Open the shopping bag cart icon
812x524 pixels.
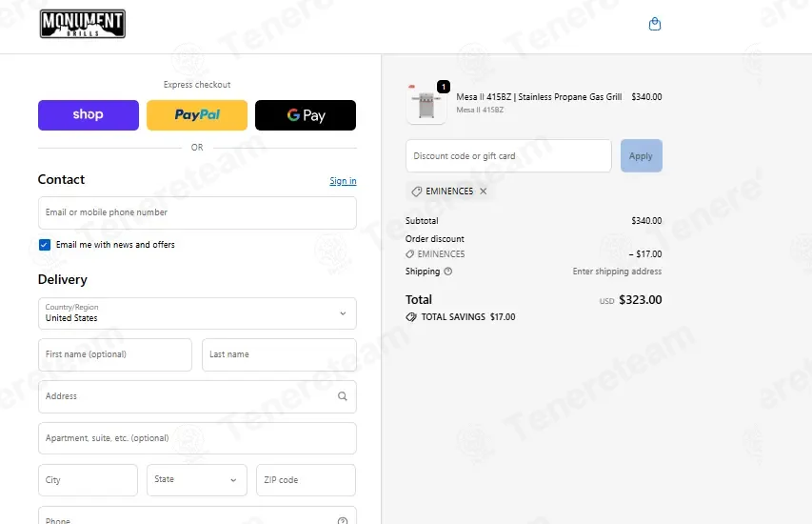pyautogui.click(x=655, y=24)
